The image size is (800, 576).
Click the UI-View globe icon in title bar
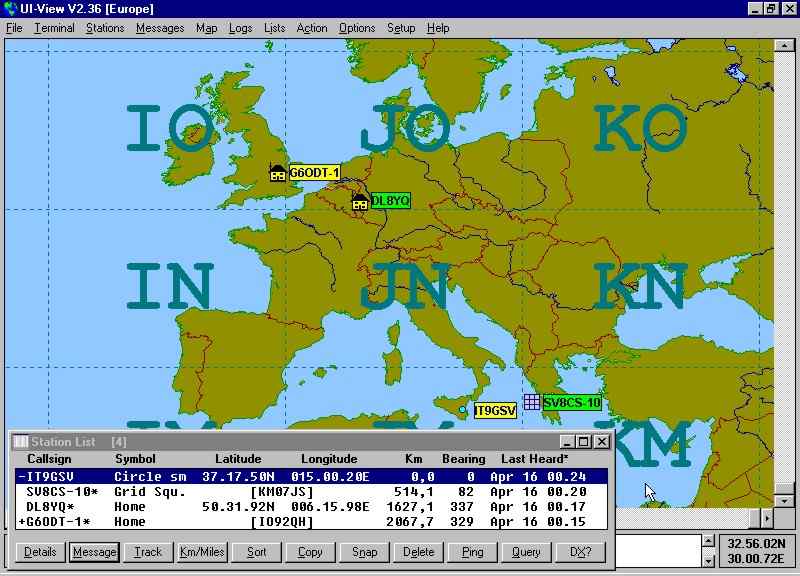tap(10, 9)
